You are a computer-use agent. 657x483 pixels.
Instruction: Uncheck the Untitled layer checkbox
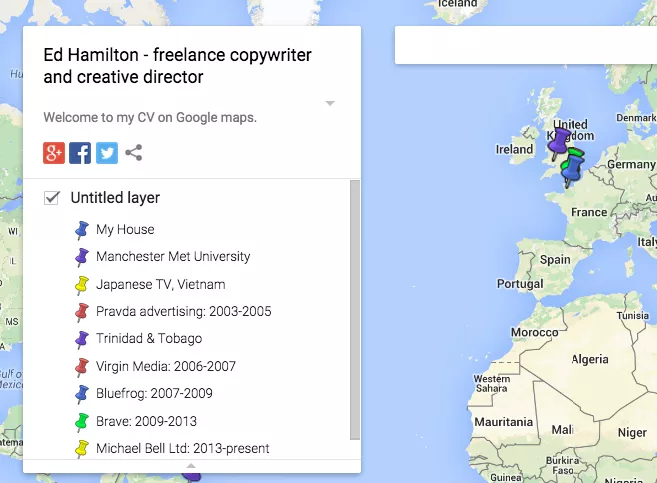(53, 198)
